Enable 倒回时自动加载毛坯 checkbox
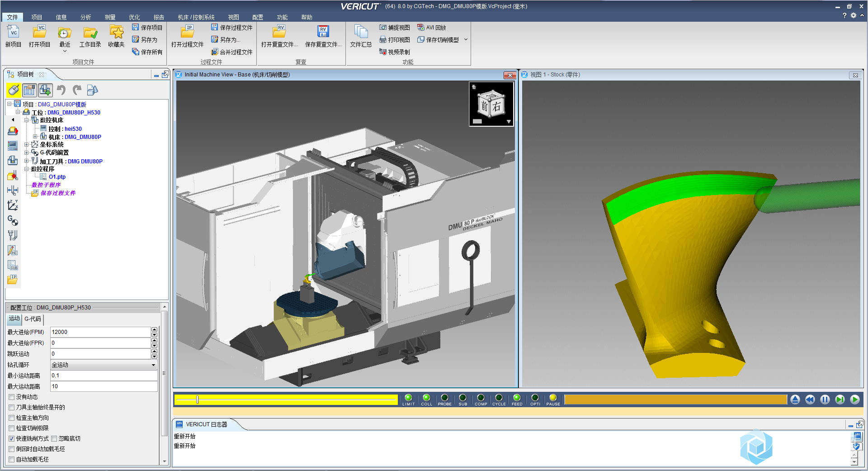The width and height of the screenshot is (868, 471). coord(12,449)
